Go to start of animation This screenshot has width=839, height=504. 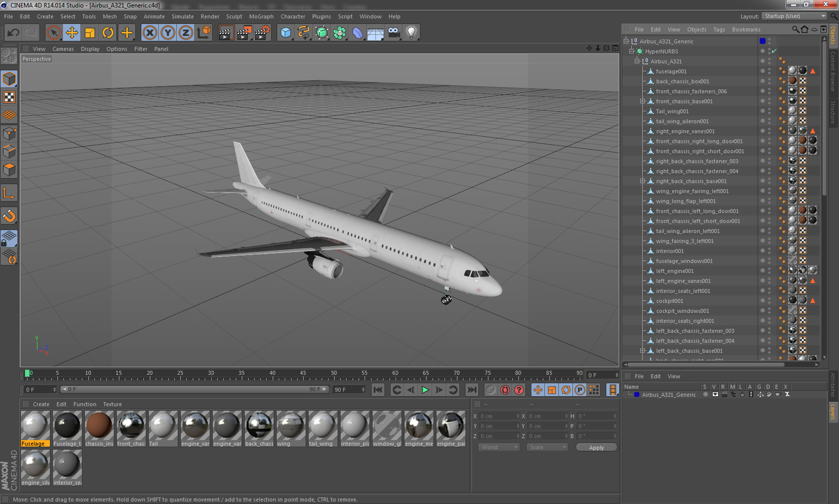tap(378, 390)
